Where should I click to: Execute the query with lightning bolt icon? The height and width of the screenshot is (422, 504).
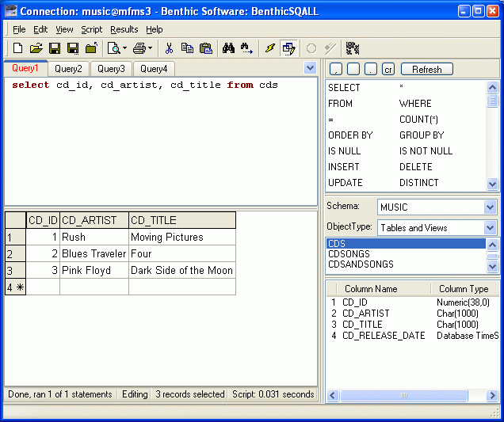[x=270, y=48]
